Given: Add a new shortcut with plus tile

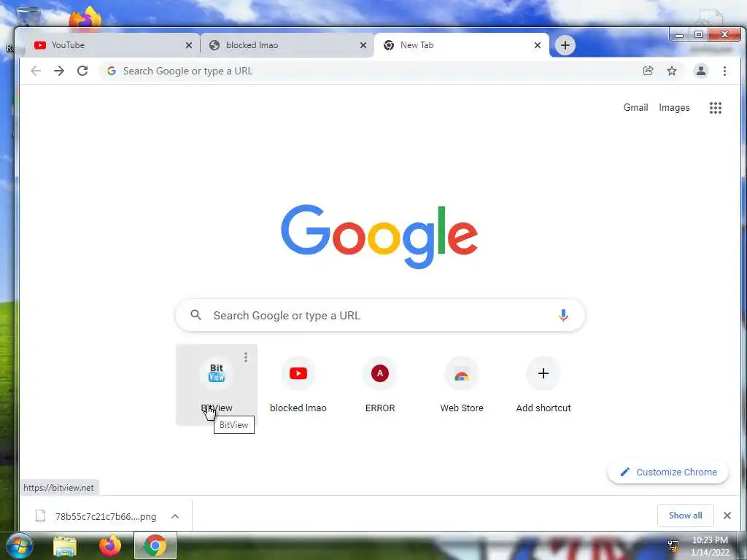Looking at the screenshot, I should [543, 385].
